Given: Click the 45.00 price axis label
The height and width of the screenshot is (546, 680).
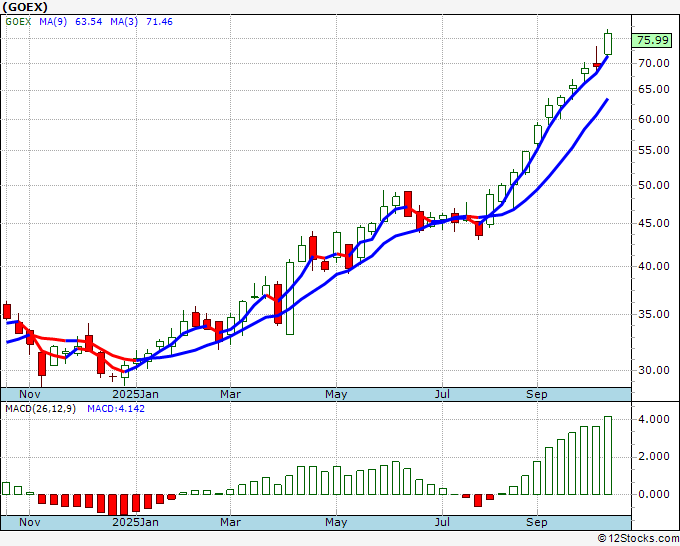Looking at the screenshot, I should (x=654, y=223).
